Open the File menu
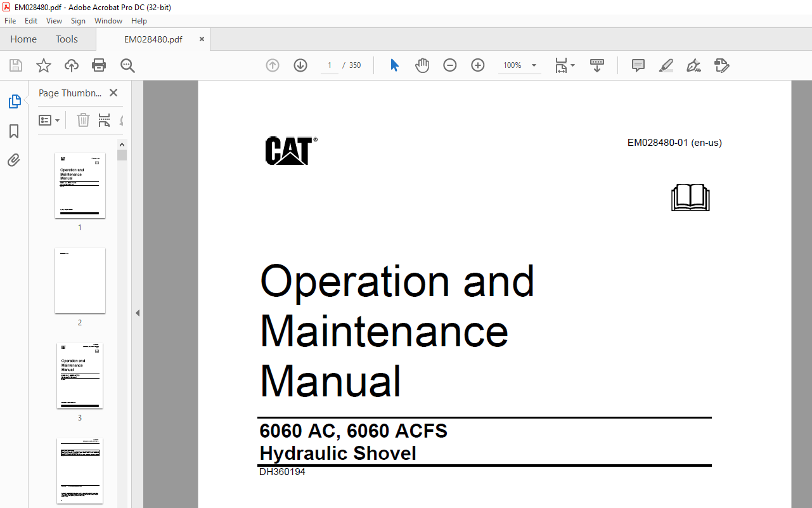This screenshot has width=812, height=508. pos(10,21)
